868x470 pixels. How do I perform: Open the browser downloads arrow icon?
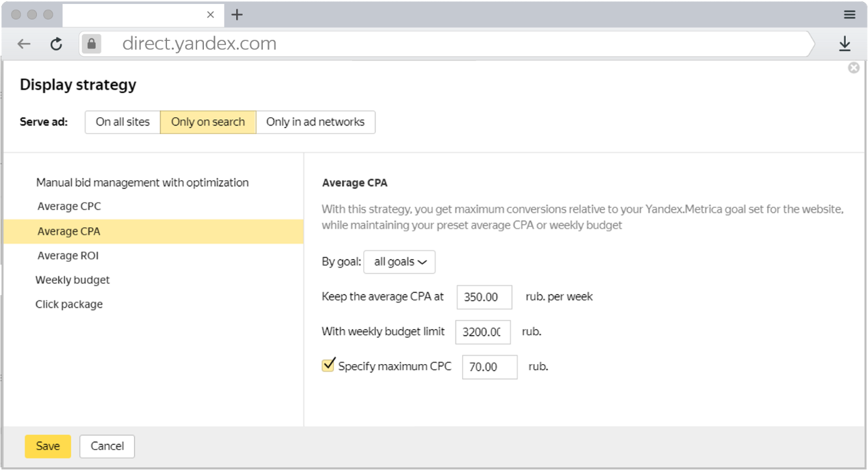(845, 44)
